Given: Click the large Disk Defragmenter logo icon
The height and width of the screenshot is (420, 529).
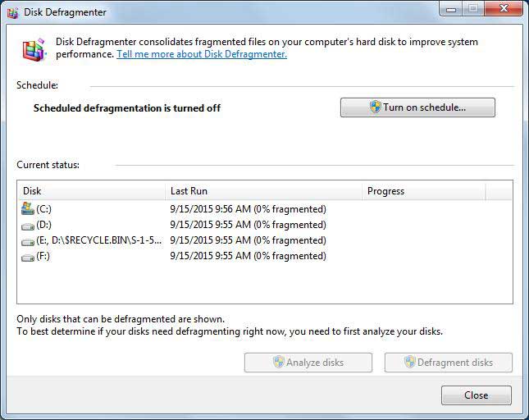Looking at the screenshot, I should tap(34, 49).
